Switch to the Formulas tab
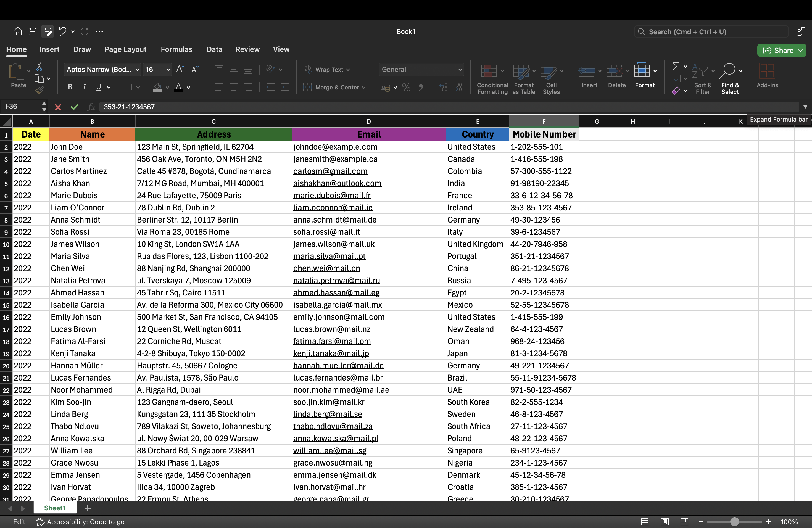Viewport: 812px width, 528px height. point(176,49)
